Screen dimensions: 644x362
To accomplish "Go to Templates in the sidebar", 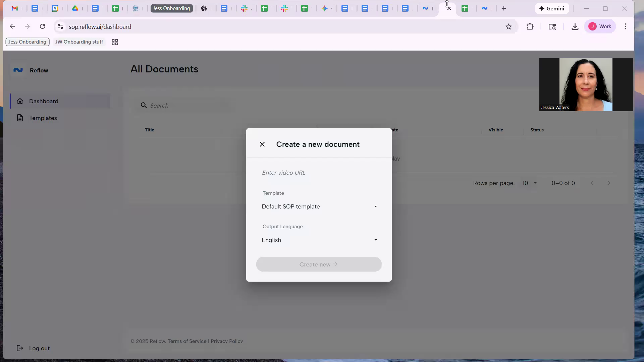I will coord(43,118).
